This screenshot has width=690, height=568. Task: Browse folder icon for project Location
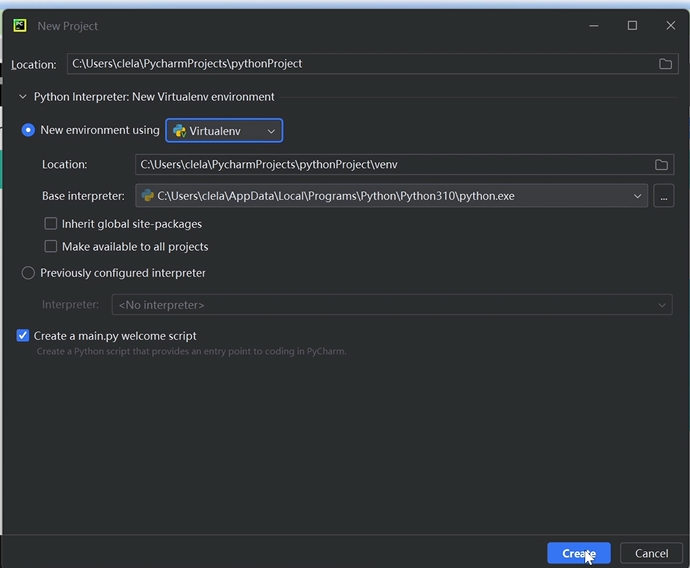click(665, 64)
